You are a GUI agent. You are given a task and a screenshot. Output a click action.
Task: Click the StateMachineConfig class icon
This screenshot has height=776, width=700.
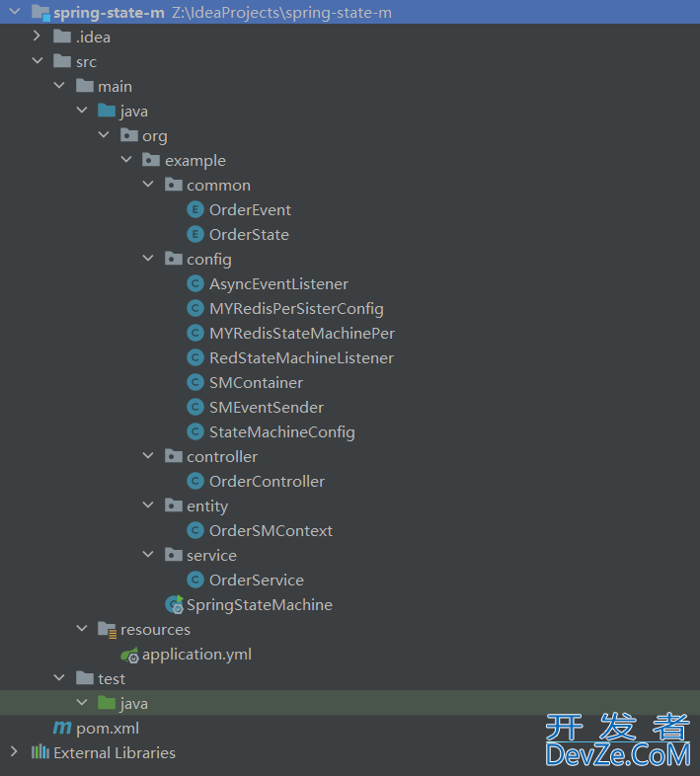click(x=195, y=432)
